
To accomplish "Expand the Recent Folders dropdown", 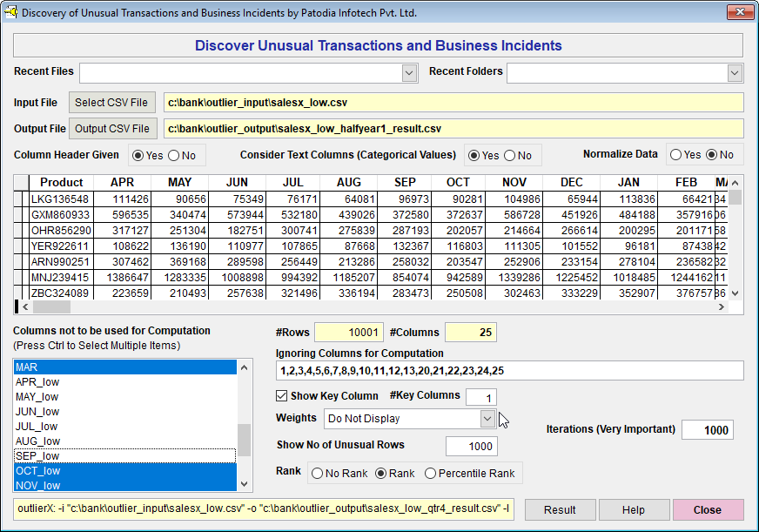I will (x=735, y=73).
